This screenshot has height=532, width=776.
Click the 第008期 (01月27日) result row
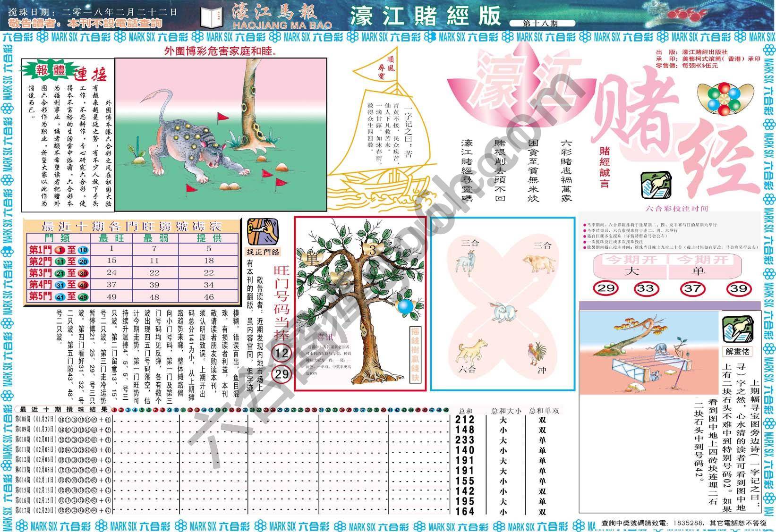[x=63, y=419]
